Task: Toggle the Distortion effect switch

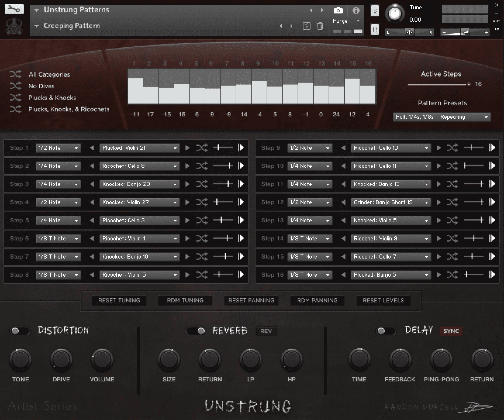Action: click(20, 331)
